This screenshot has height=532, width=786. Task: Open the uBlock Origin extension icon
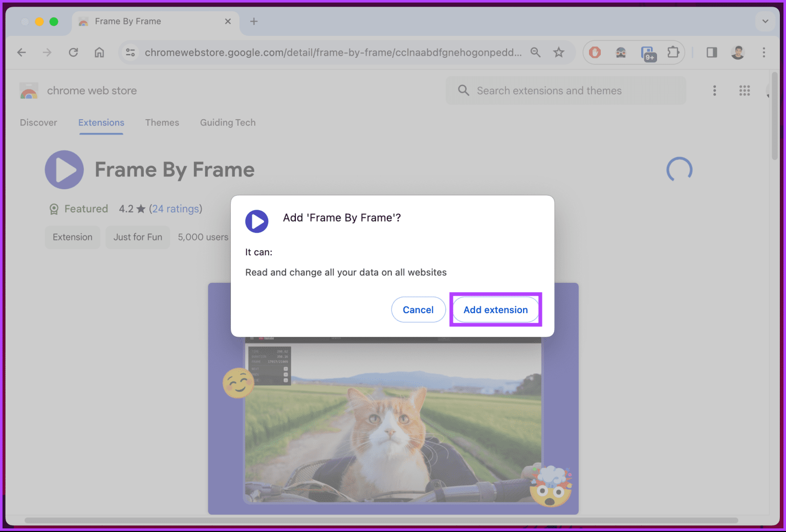click(x=594, y=52)
